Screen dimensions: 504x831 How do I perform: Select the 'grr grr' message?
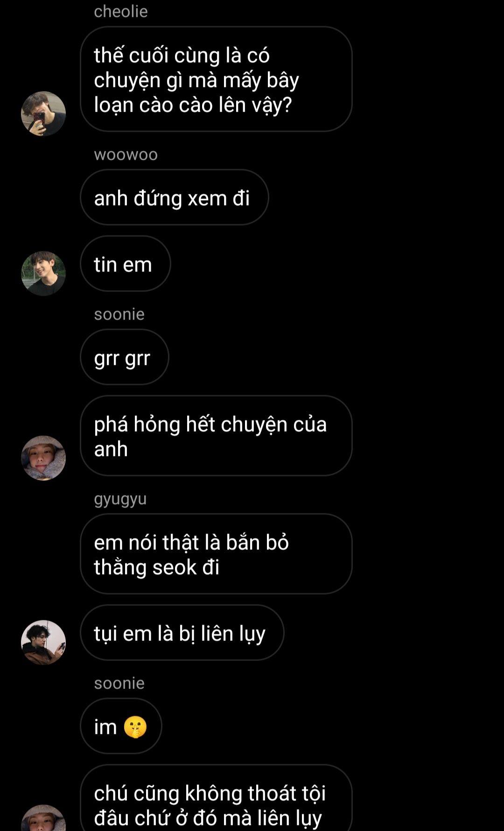point(125,357)
